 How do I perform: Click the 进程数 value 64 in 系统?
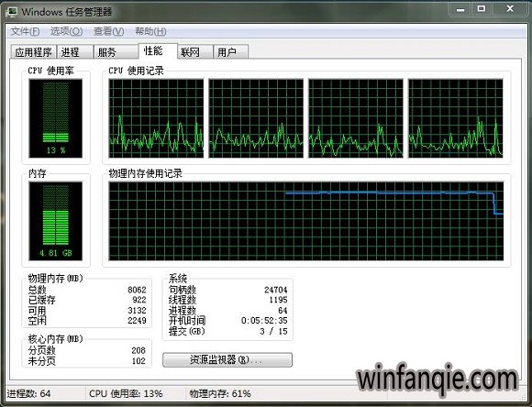pyautogui.click(x=283, y=311)
